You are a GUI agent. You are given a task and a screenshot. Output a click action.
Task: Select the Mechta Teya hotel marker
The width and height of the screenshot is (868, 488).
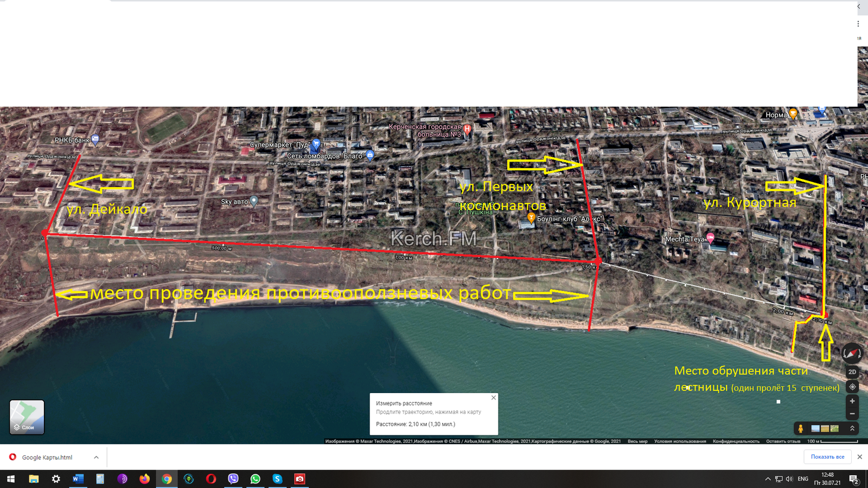[x=710, y=238]
